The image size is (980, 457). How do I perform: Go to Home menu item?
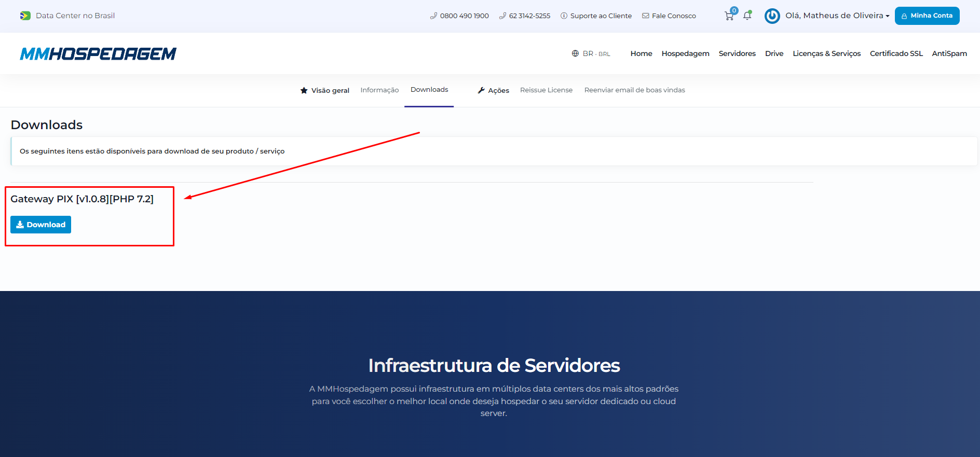[641, 53]
